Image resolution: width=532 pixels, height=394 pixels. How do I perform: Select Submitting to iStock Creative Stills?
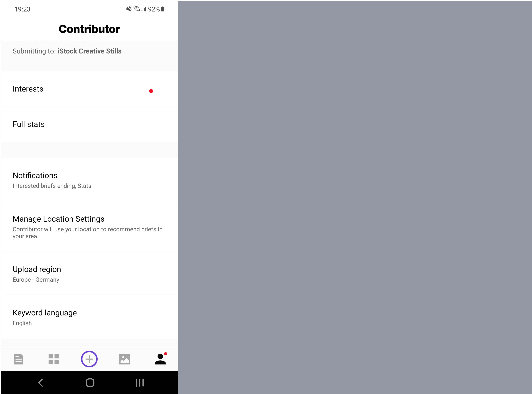click(x=67, y=51)
